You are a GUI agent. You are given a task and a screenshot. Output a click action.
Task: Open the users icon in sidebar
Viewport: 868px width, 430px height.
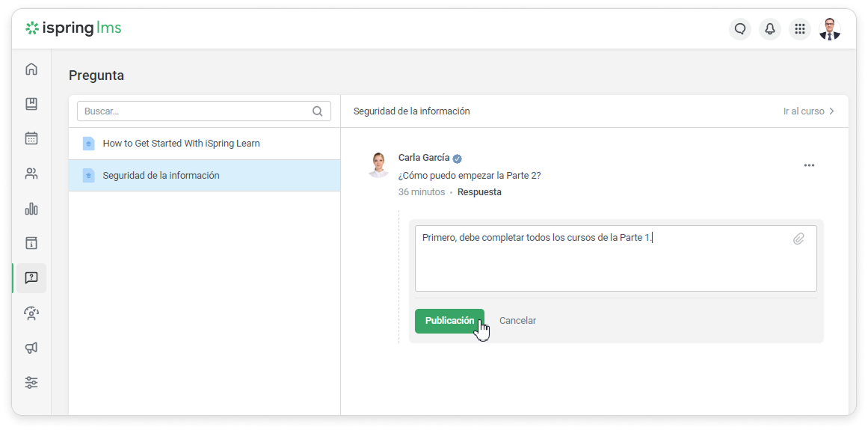click(x=31, y=173)
